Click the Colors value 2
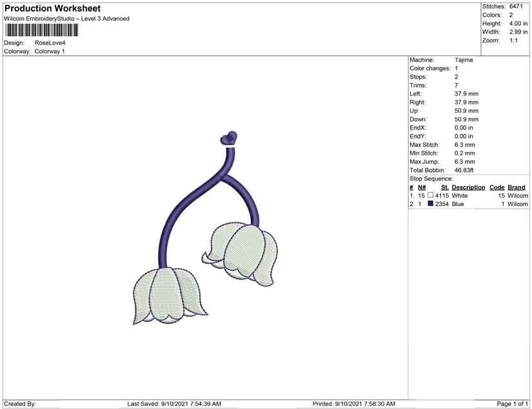The width and height of the screenshot is (532, 409). pyautogui.click(x=511, y=15)
